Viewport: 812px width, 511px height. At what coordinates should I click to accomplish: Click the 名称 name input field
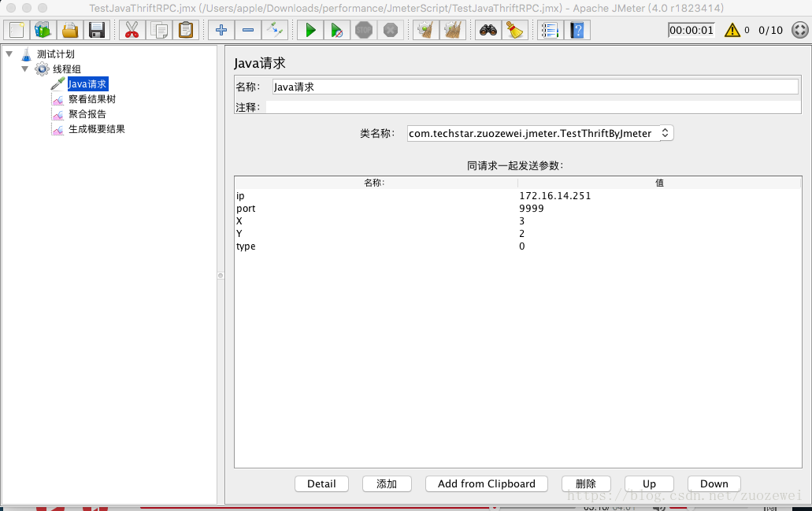pyautogui.click(x=535, y=87)
